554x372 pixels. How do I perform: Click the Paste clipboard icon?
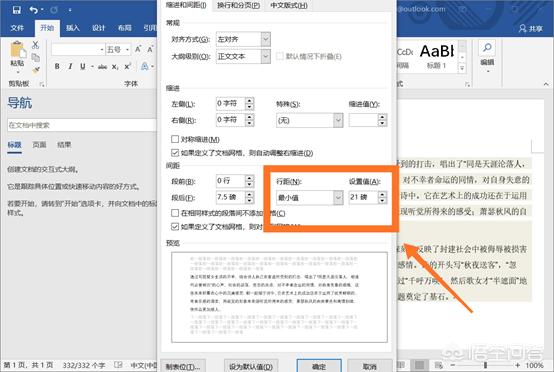(x=18, y=50)
